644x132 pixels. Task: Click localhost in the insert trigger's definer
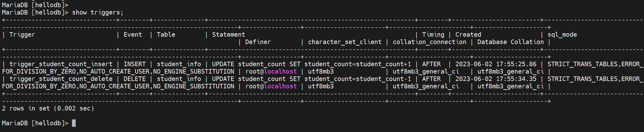tap(280, 72)
